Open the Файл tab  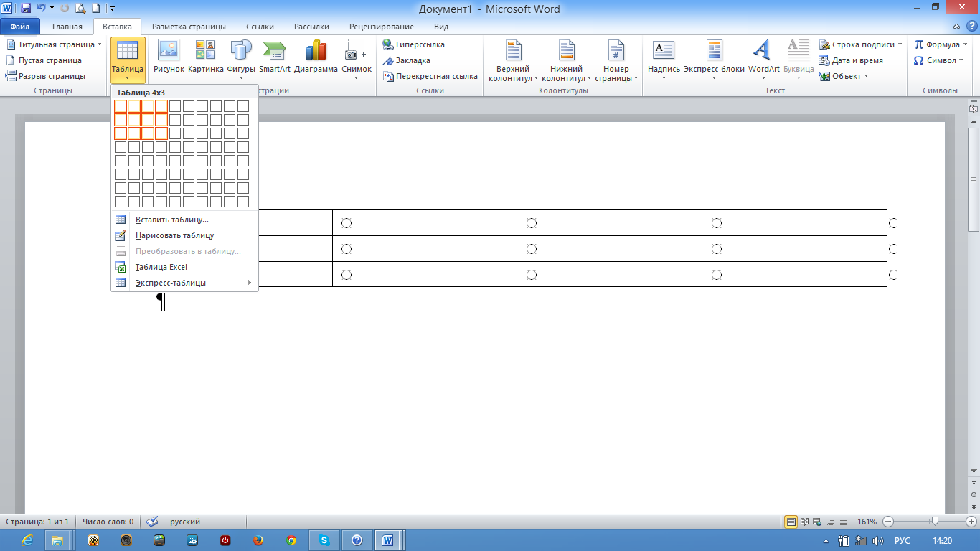[20, 27]
